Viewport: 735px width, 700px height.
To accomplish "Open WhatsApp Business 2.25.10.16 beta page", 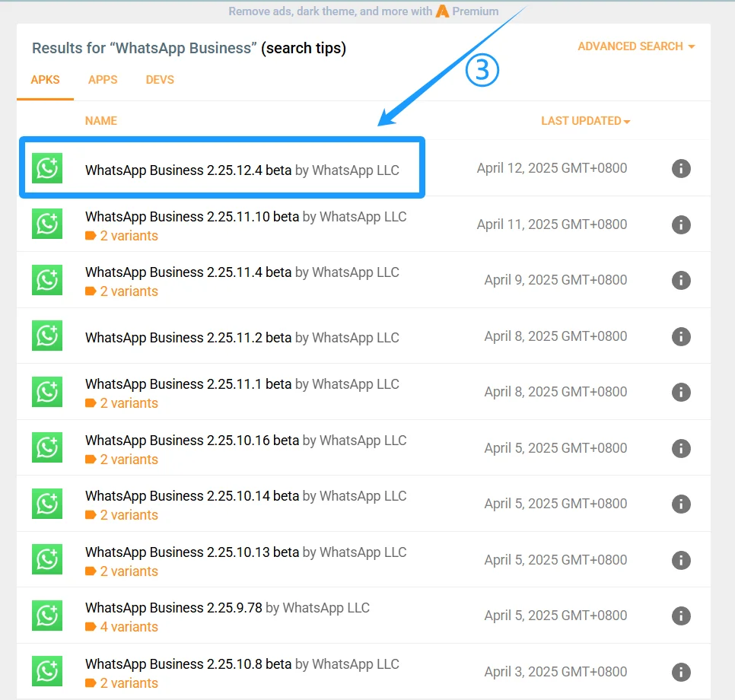I will (192, 441).
